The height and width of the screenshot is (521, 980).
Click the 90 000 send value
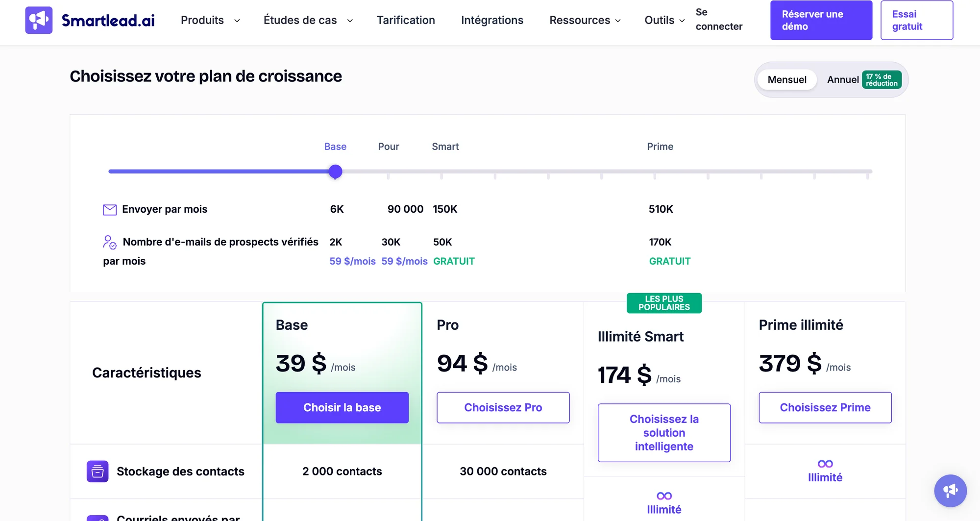405,209
